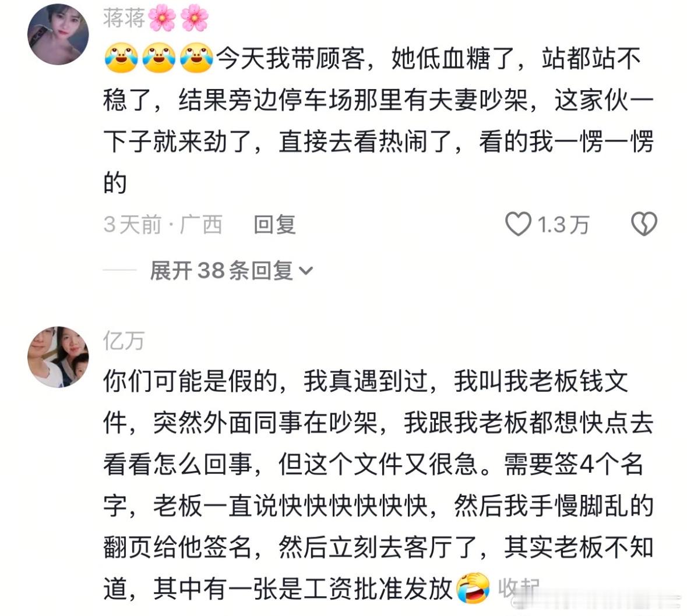This screenshot has width=687, height=616.
Task: Click the rolling-laughing emoji ending 亿万's comment
Action: point(473,588)
